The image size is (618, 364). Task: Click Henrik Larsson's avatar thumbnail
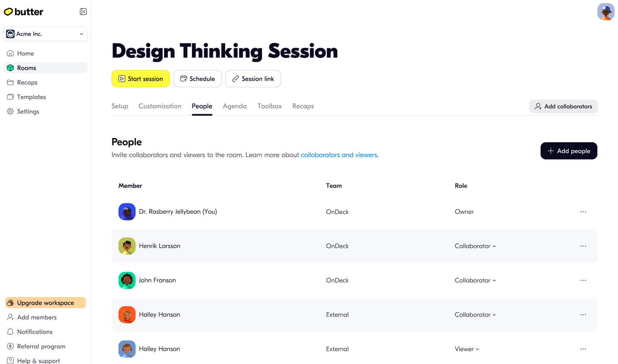click(127, 246)
